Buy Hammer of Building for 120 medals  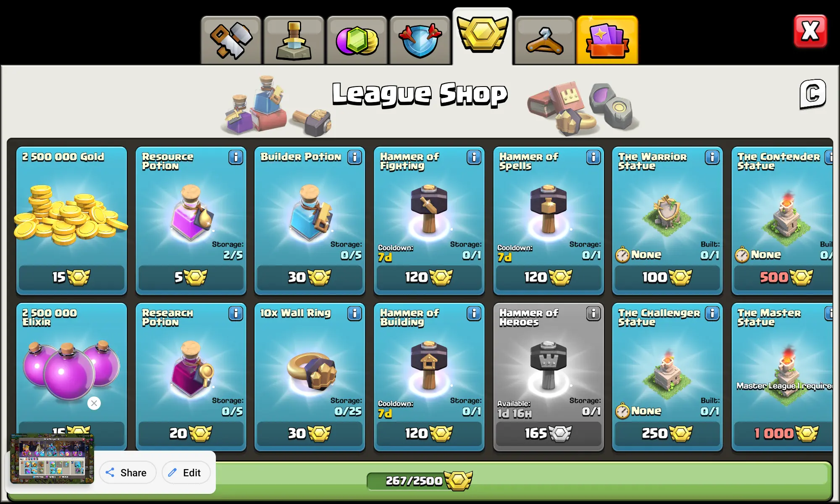[429, 433]
